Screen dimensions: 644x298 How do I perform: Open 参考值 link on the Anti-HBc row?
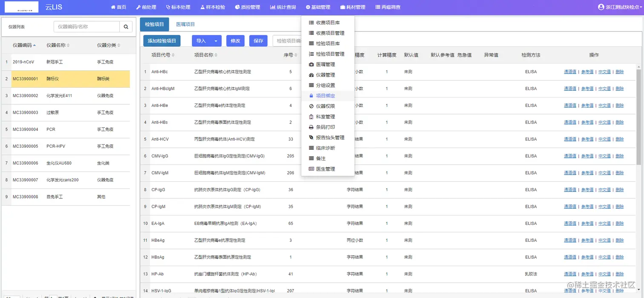tap(587, 72)
